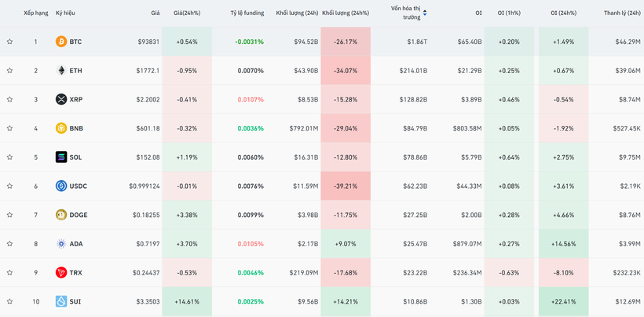Click the Bitcoin BTC coin icon
This screenshot has width=644, height=317.
coord(61,42)
